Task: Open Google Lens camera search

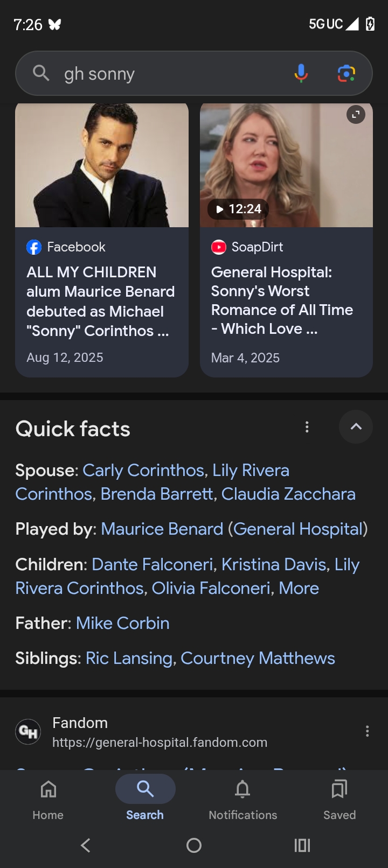Action: point(346,73)
